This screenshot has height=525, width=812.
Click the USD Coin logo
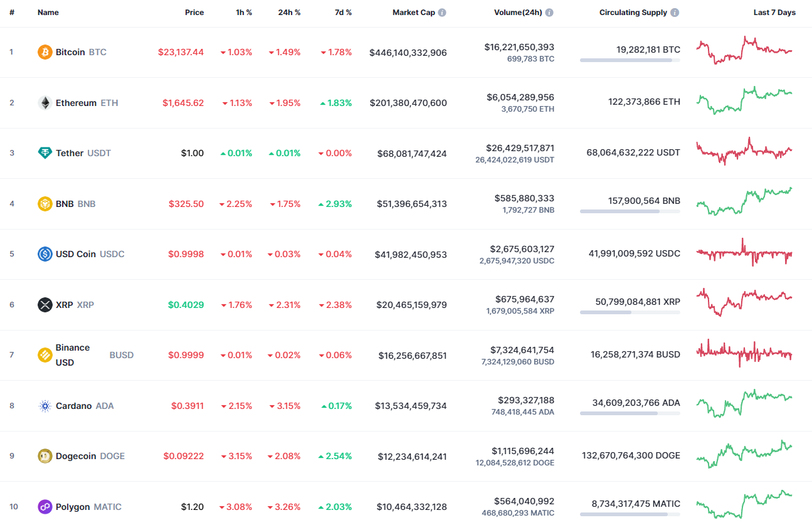click(x=45, y=254)
